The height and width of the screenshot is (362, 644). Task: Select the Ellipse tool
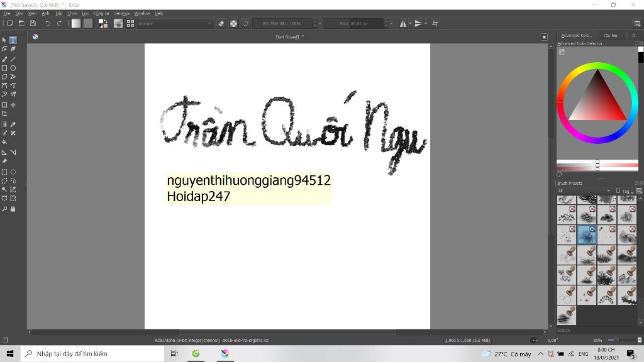coord(13,68)
